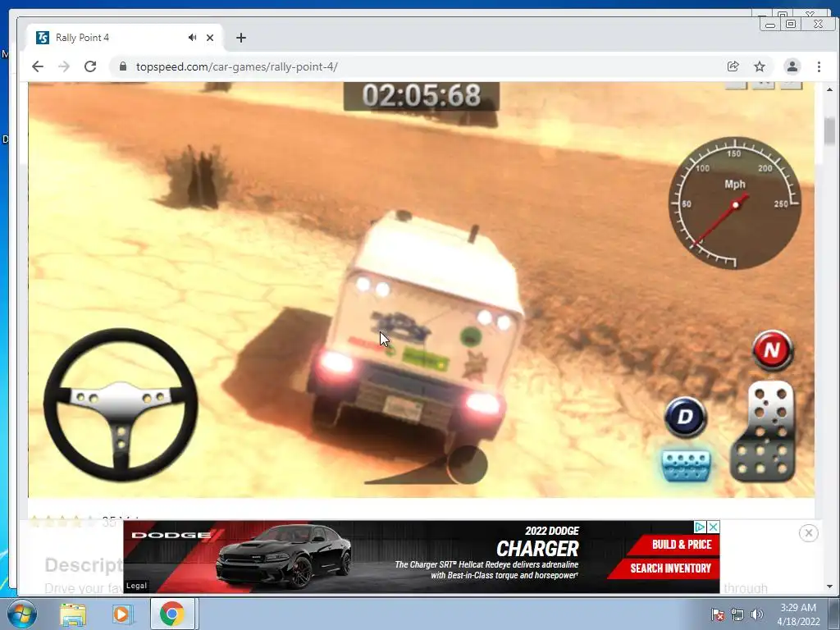
Task: Click BUILD & PRICE in Dodge ad
Action: click(x=675, y=545)
